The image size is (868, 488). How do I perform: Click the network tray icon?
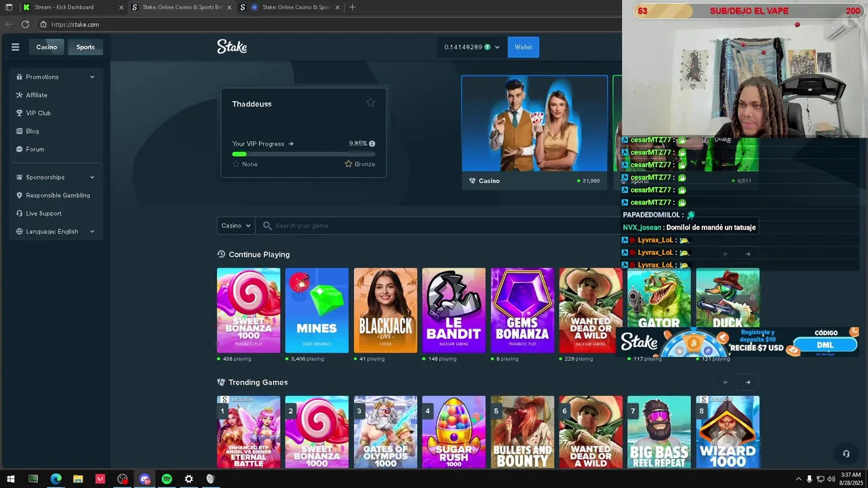pos(821,479)
